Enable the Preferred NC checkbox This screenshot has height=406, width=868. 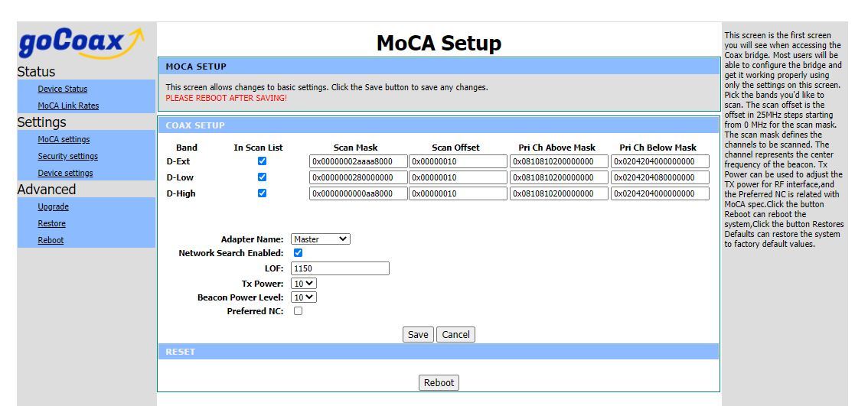pos(298,311)
